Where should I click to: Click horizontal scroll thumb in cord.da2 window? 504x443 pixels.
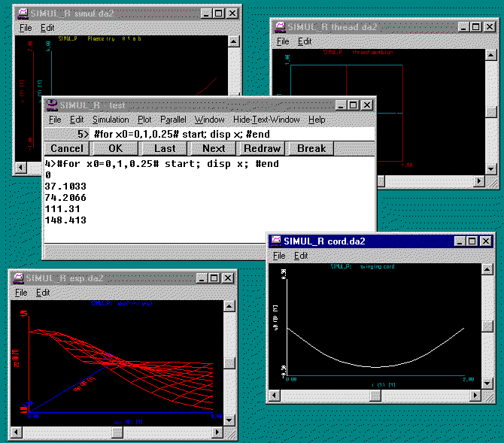375,395
